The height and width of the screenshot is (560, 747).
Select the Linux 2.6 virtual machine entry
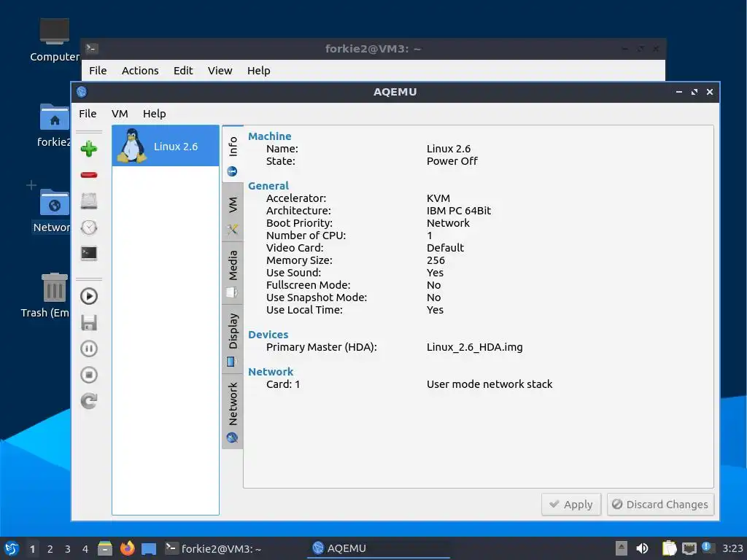(x=166, y=146)
